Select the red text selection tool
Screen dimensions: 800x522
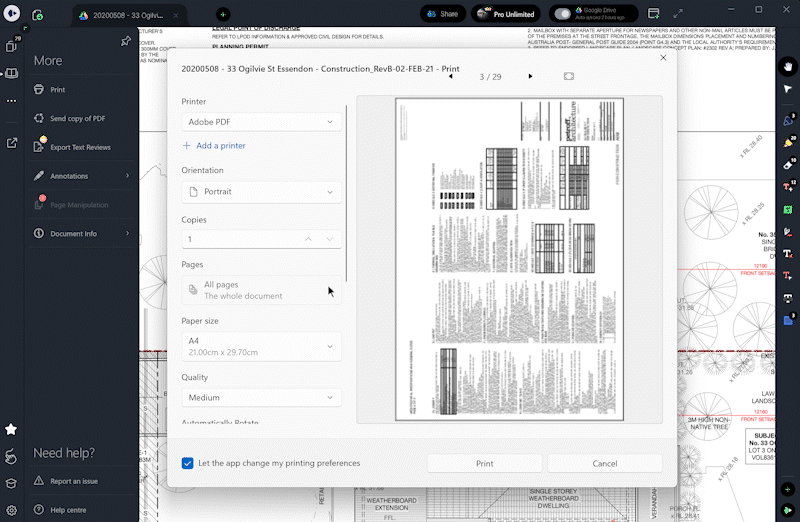(x=788, y=276)
